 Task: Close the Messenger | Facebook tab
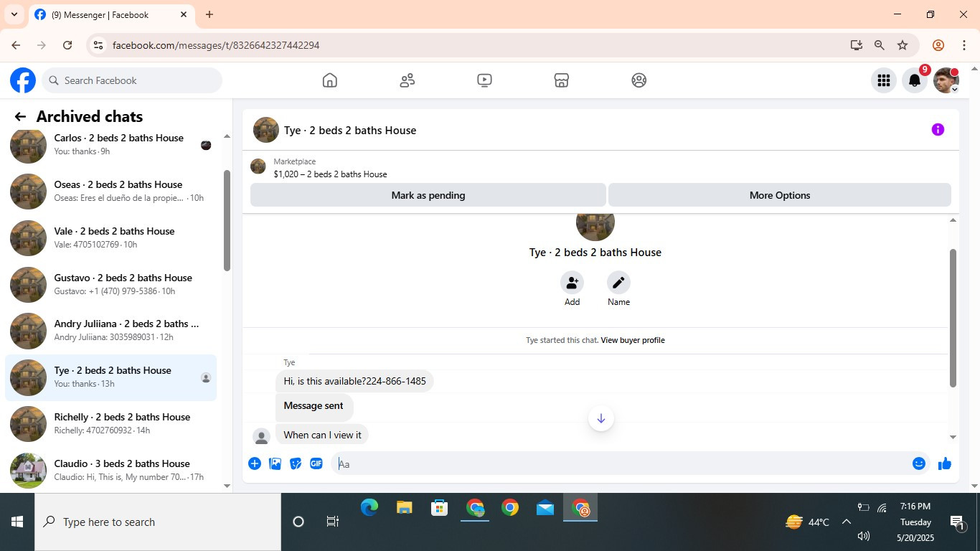click(x=184, y=14)
